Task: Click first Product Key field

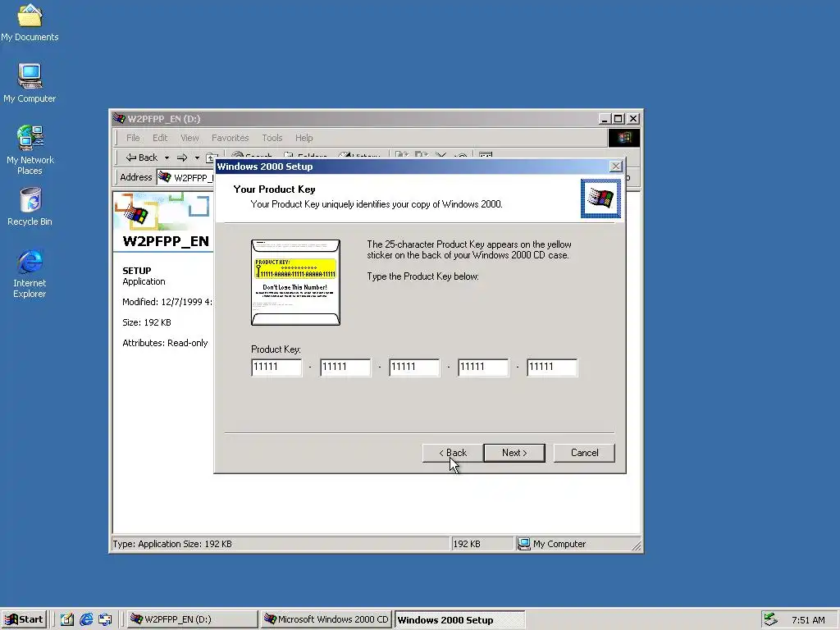Action: click(276, 367)
